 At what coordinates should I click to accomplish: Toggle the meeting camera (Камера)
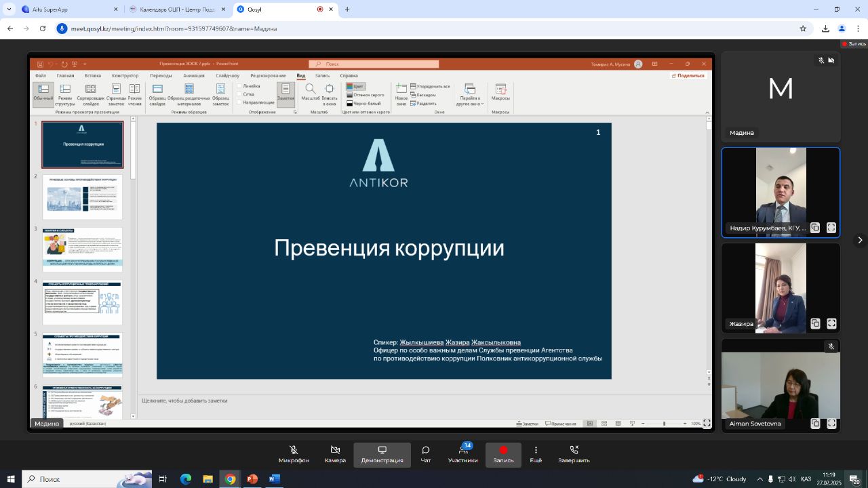[x=335, y=454]
